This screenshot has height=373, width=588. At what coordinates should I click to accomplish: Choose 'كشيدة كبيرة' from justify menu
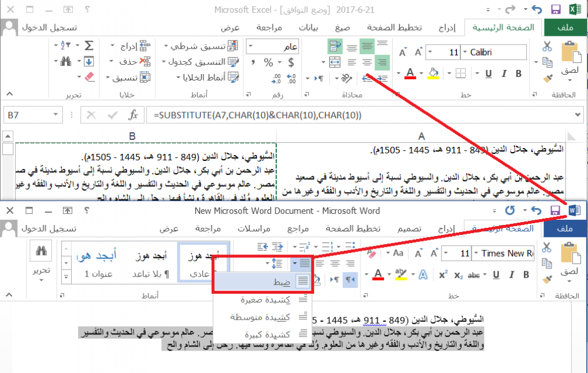[x=262, y=334]
